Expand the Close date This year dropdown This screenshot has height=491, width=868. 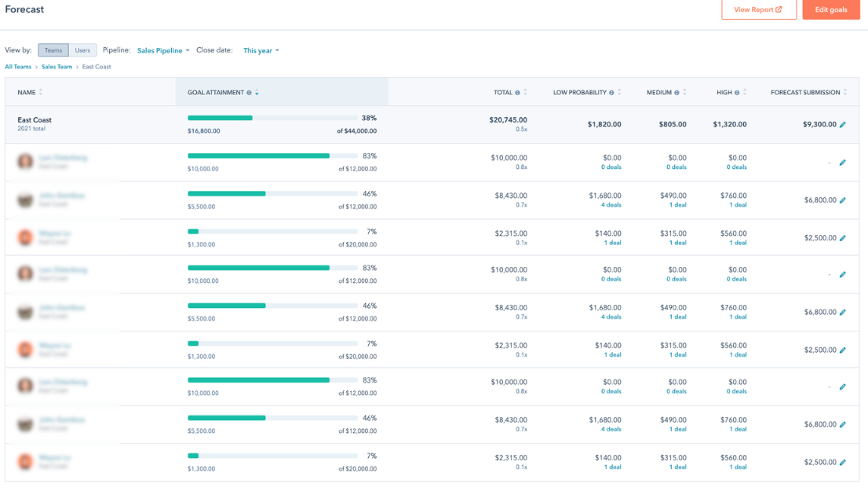coord(261,50)
